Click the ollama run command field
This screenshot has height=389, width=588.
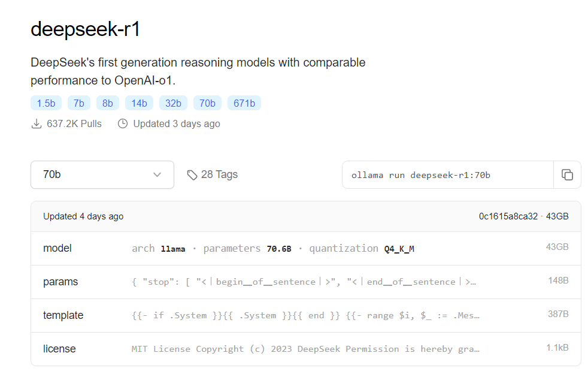447,175
